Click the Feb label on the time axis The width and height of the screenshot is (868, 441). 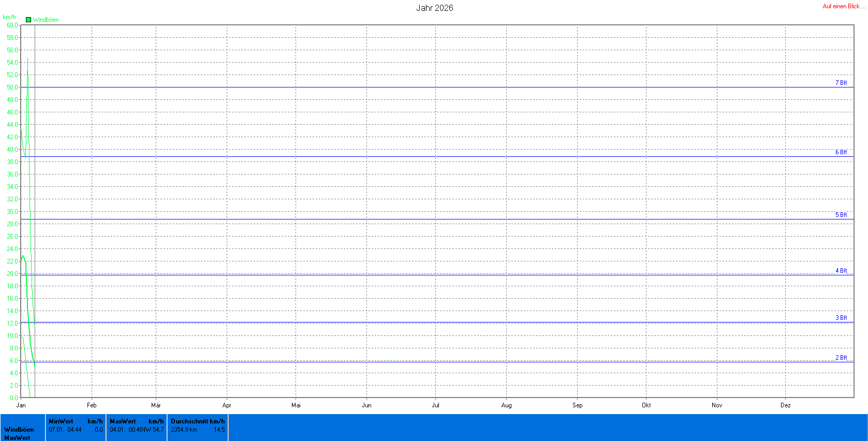(x=92, y=405)
